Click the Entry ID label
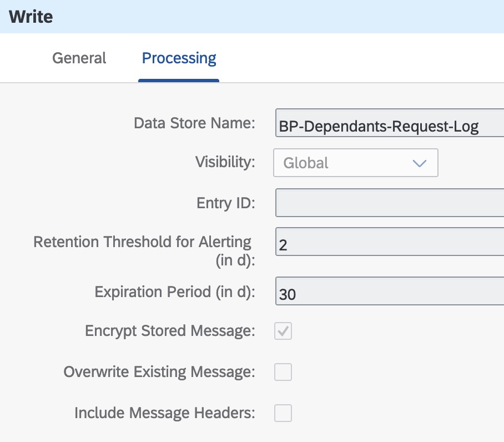The height and width of the screenshot is (442, 504). (x=226, y=203)
